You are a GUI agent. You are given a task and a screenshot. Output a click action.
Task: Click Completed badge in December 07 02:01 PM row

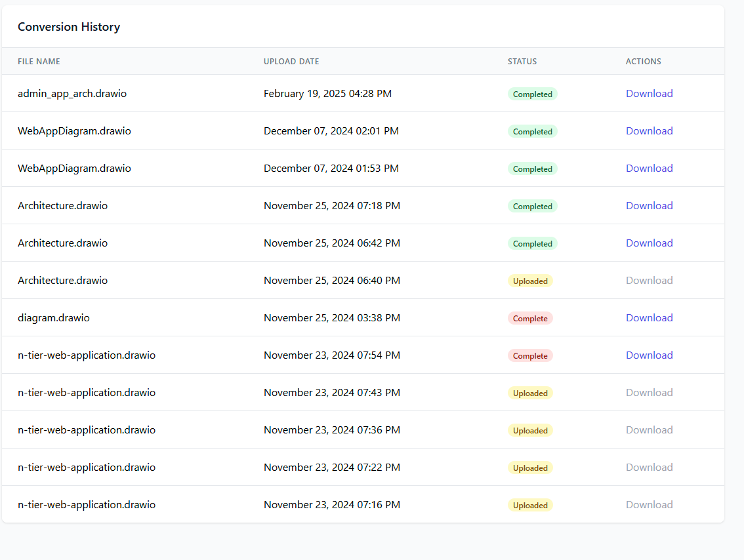tap(532, 131)
